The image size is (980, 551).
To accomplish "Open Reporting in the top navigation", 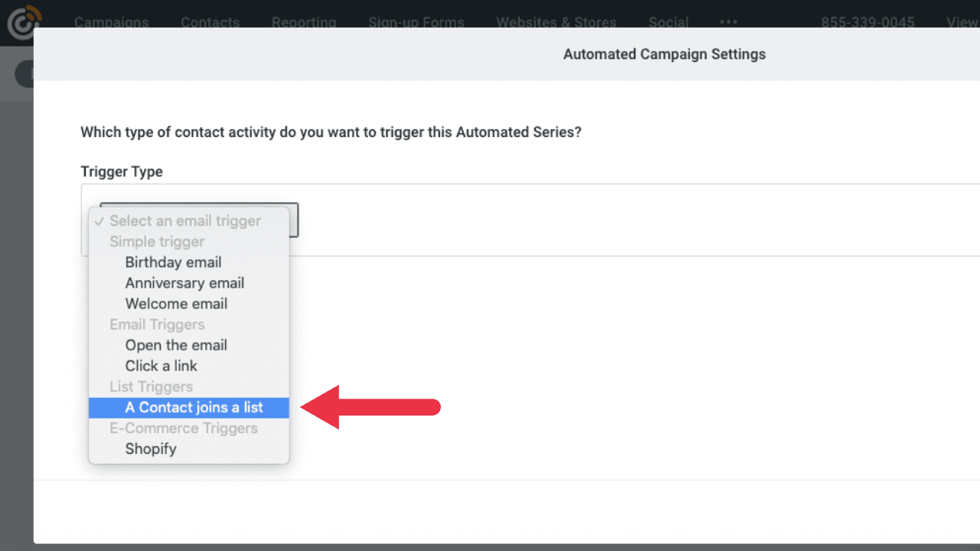I will [x=304, y=22].
